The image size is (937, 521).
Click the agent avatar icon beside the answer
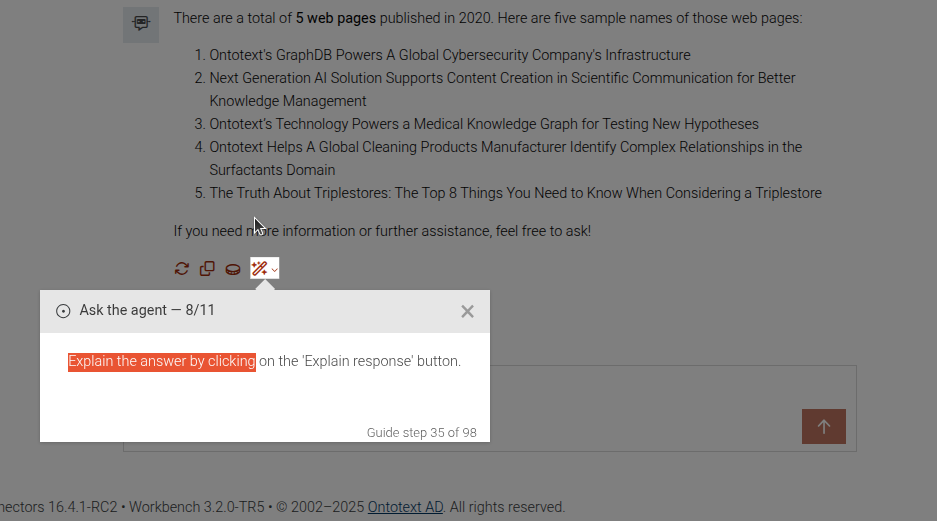tap(141, 24)
